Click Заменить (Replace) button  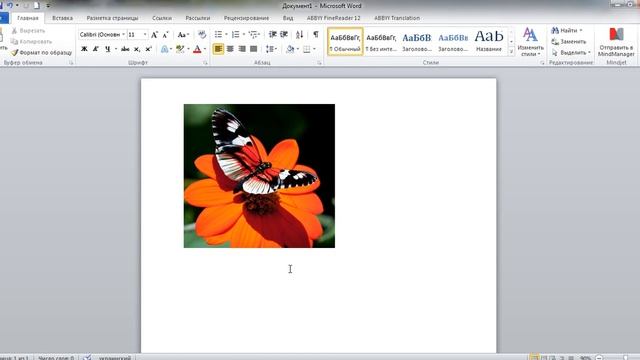(x=569, y=42)
